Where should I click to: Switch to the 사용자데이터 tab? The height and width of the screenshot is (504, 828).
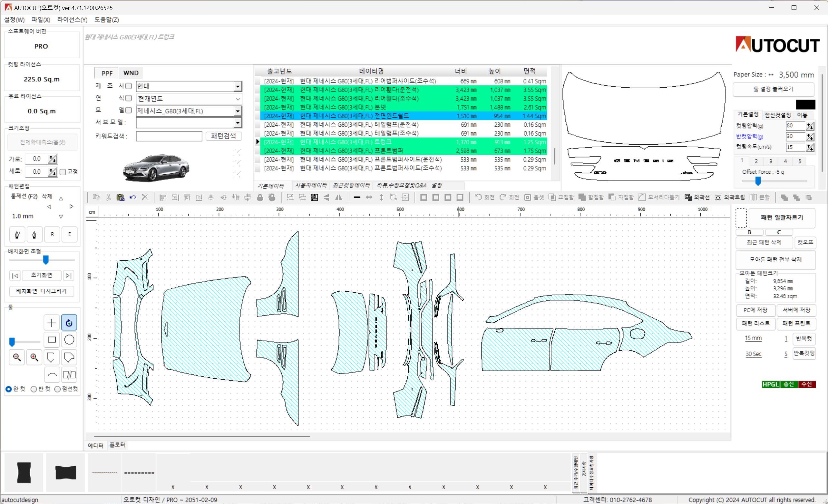310,185
